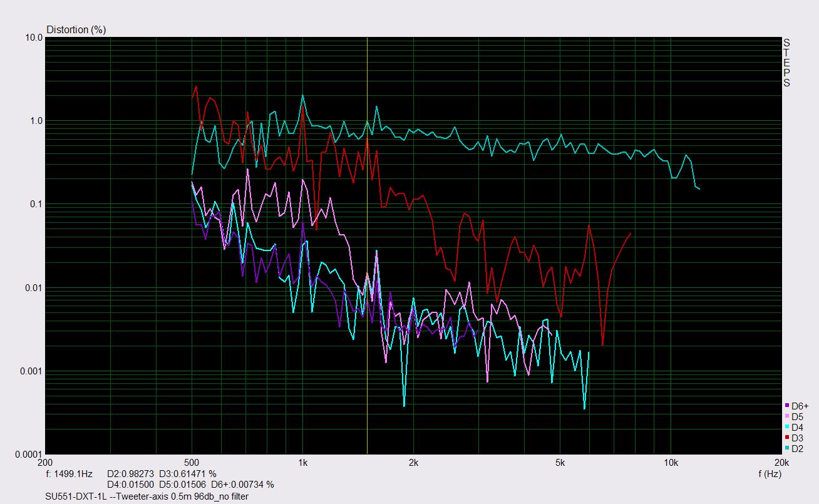This screenshot has width=819, height=504.
Task: Click the 5k frequency axis label
Action: click(x=560, y=463)
